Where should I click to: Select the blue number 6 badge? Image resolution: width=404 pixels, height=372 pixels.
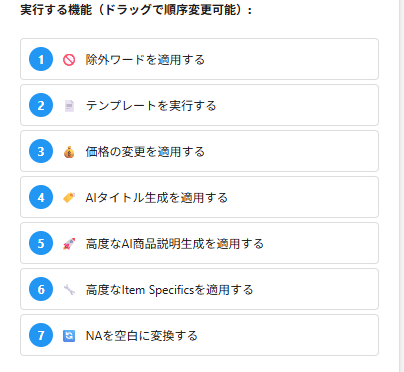pyautogui.click(x=41, y=289)
